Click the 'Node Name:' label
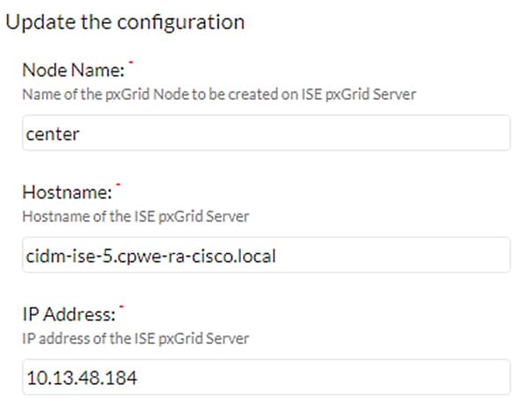530x420 pixels. (x=73, y=71)
